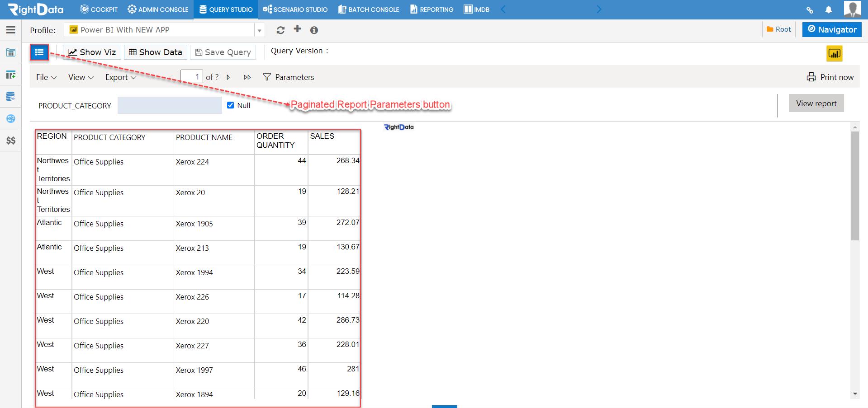Open notifications via the bell icon
Viewport: 868px width, 408px height.
(x=829, y=9)
